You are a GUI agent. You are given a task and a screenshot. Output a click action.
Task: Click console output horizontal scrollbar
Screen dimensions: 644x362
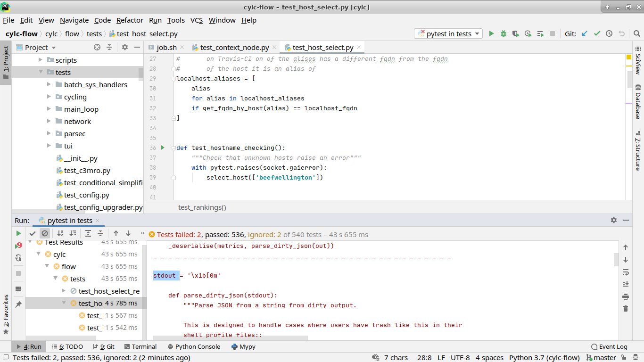[x=230, y=338]
